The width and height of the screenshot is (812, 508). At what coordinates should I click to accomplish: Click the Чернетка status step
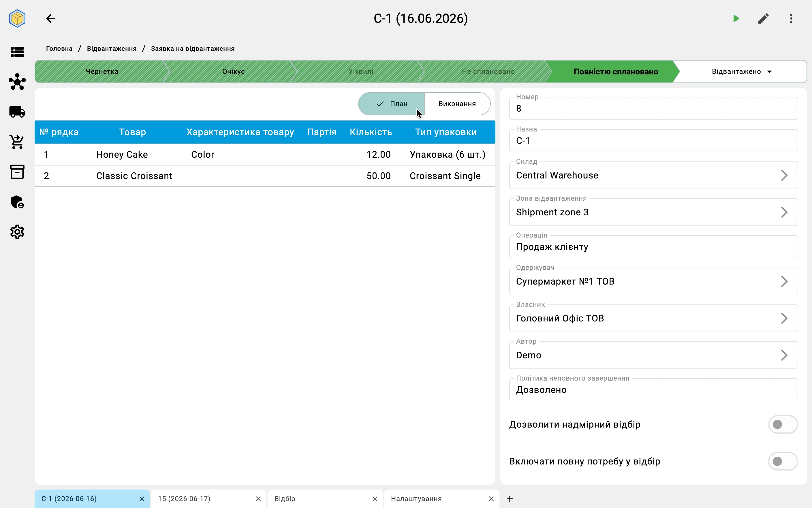pos(102,72)
